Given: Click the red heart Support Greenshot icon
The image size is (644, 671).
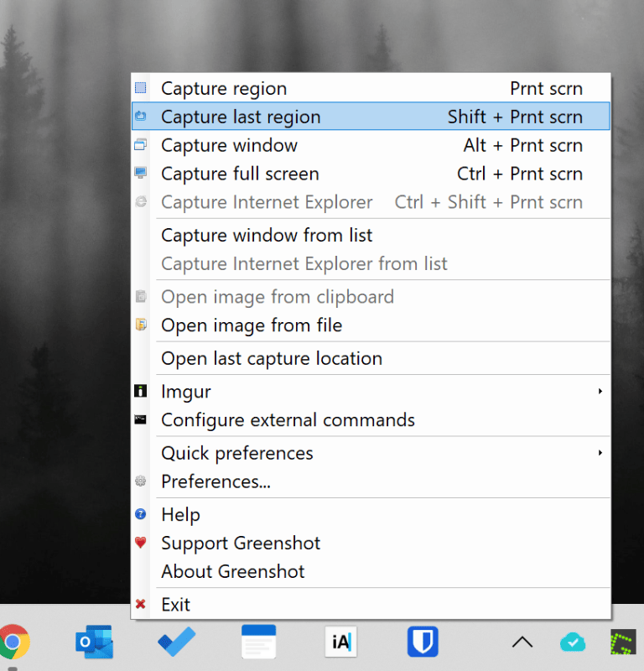Looking at the screenshot, I should [x=140, y=543].
